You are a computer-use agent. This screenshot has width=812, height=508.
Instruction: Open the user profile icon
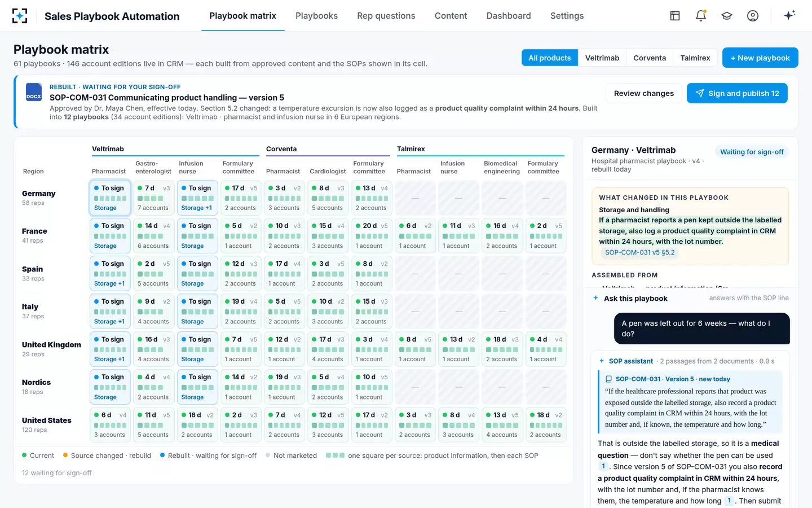tap(753, 16)
